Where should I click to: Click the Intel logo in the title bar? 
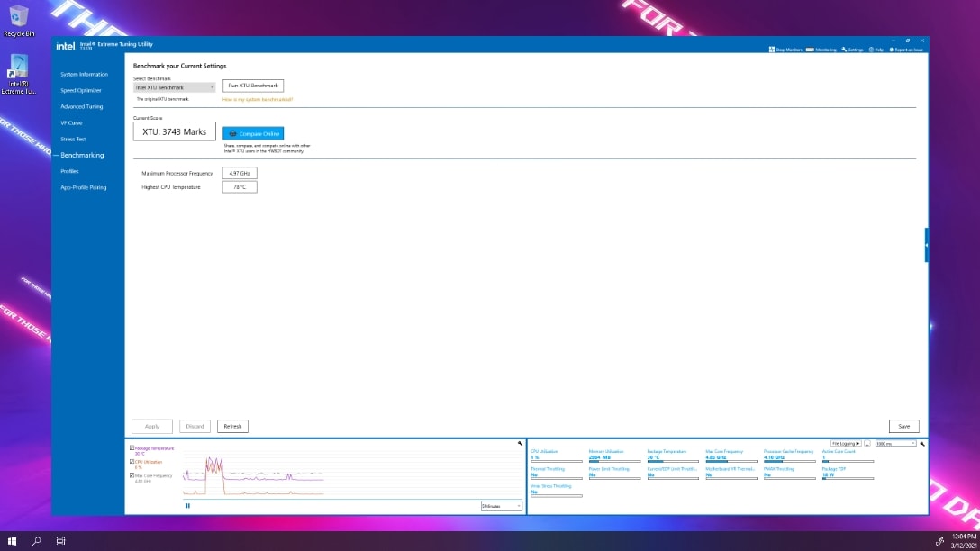[x=66, y=46]
